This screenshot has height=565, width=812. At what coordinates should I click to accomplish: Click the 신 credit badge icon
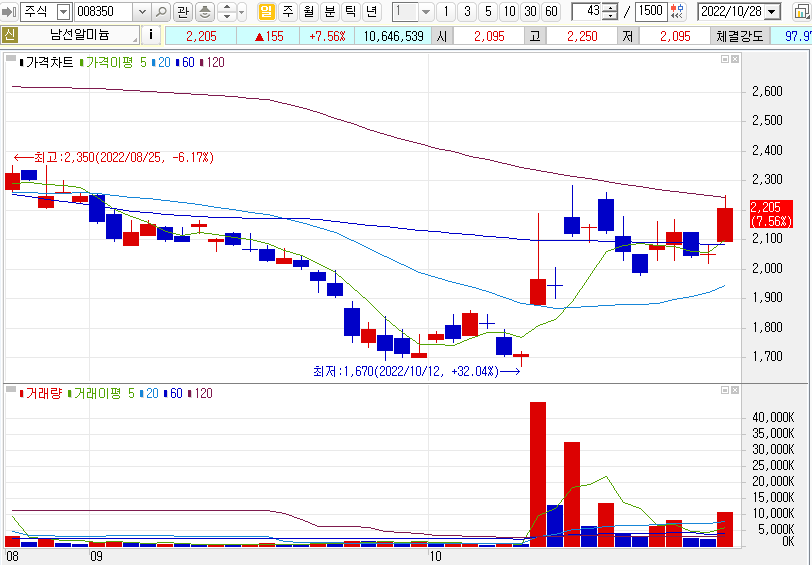coord(9,35)
